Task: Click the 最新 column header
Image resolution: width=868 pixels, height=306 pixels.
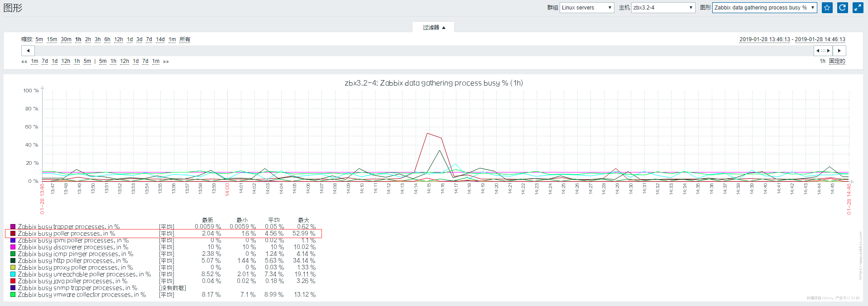Action: pyautogui.click(x=208, y=220)
